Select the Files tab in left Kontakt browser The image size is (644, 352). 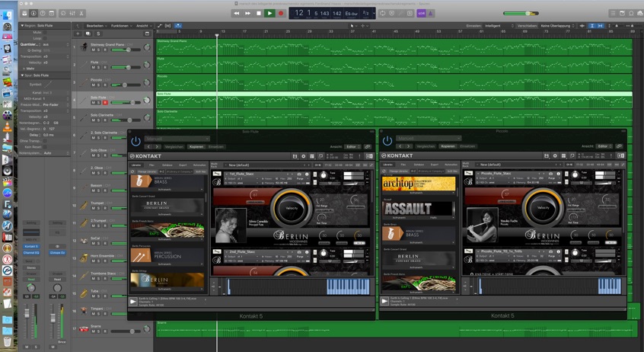151,165
